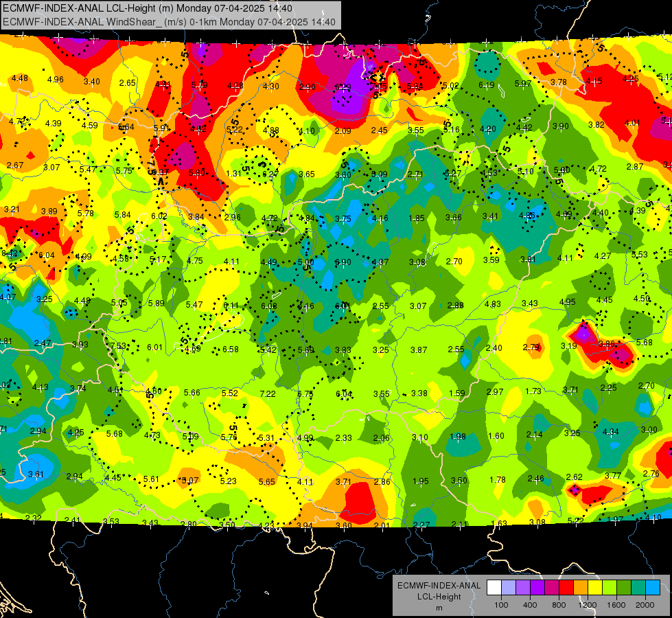The image size is (672, 618).
Task: Click the wind shear value 5.78
Action: pyautogui.click(x=85, y=213)
